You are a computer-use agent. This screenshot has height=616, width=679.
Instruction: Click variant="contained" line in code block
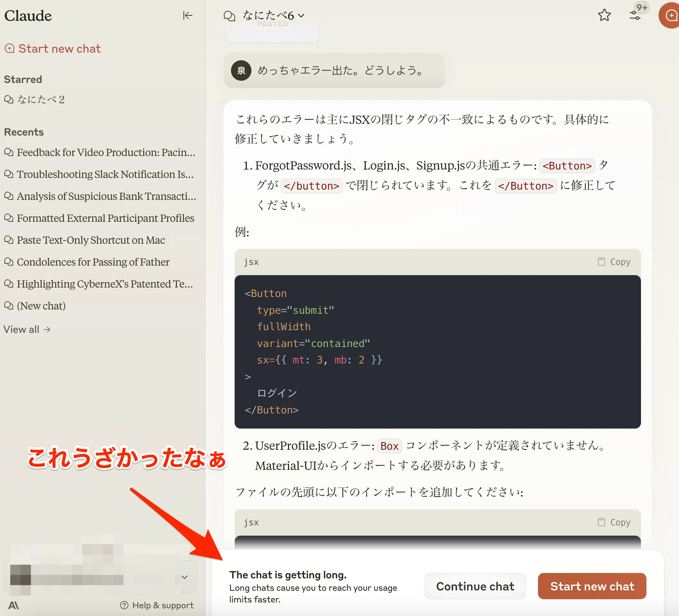pos(314,343)
